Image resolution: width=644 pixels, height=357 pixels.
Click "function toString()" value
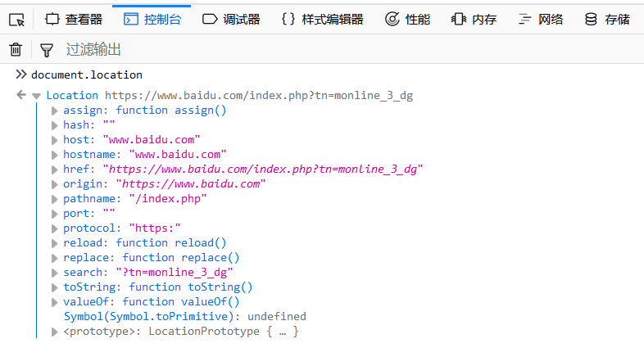pos(191,287)
